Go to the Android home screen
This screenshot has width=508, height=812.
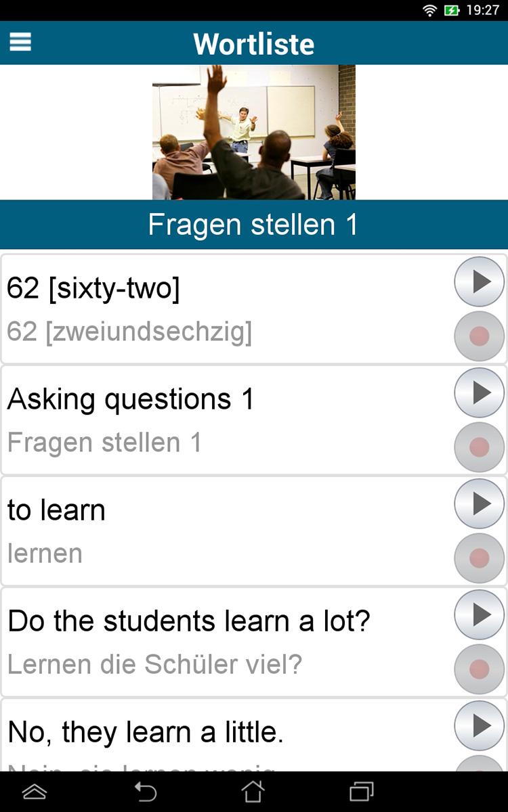pos(253,791)
